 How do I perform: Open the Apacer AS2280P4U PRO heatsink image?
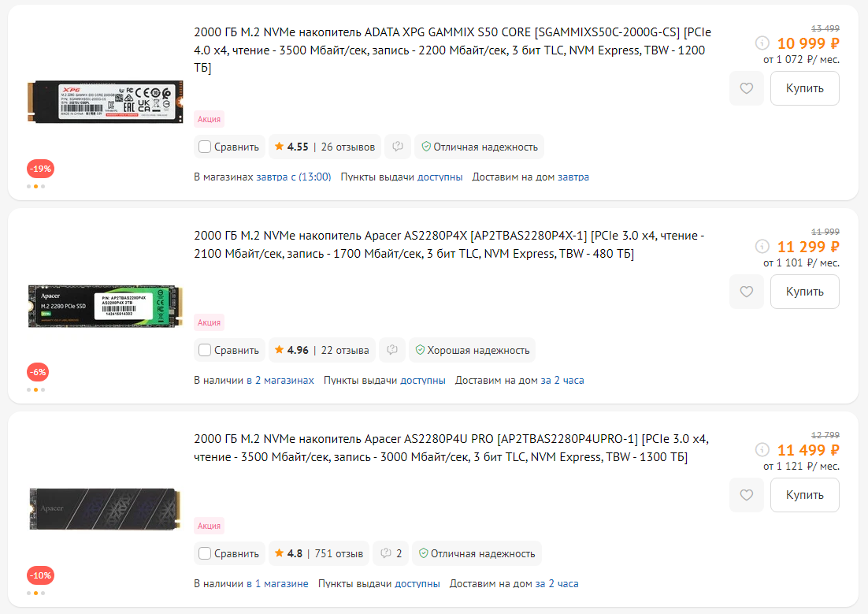(x=105, y=508)
